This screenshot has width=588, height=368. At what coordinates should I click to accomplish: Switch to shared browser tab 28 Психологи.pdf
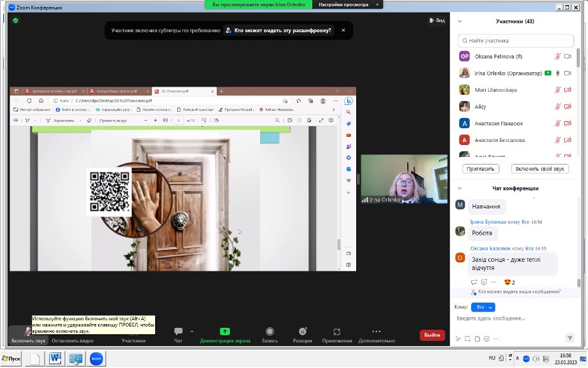point(183,91)
